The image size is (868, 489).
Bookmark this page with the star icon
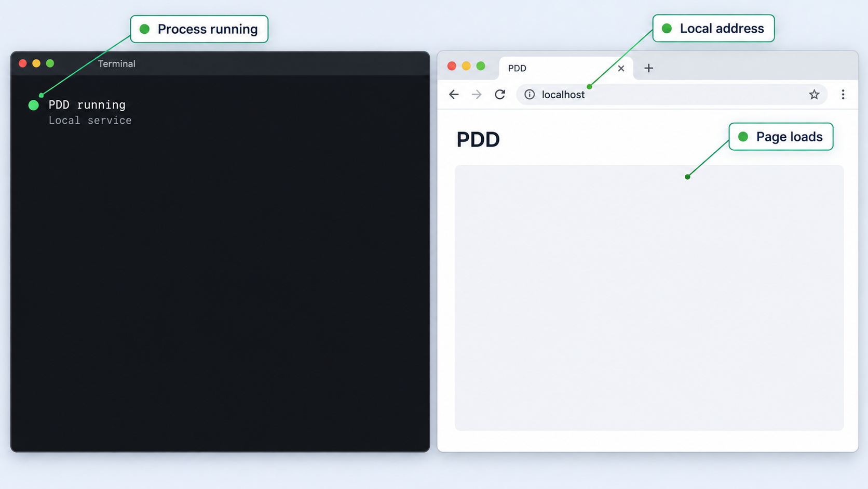[x=814, y=94]
